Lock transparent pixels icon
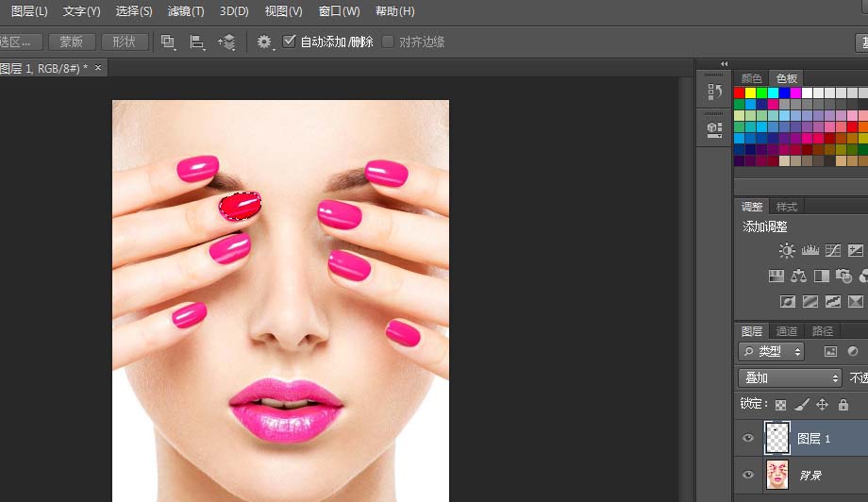 [780, 405]
